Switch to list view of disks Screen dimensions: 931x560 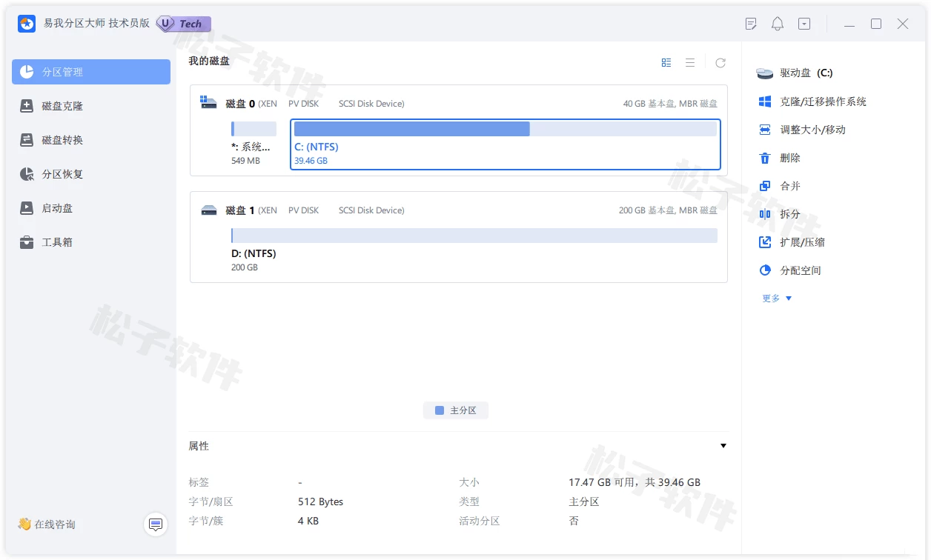pyautogui.click(x=690, y=63)
